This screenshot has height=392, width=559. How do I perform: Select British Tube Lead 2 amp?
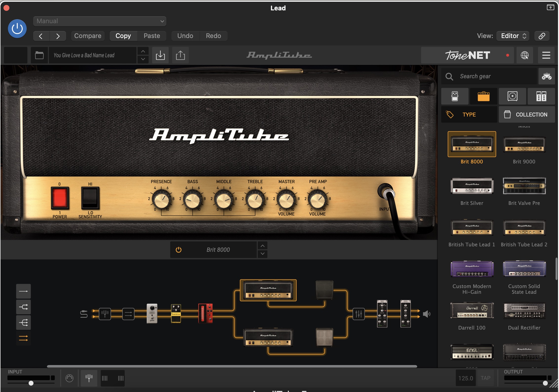tap(524, 227)
